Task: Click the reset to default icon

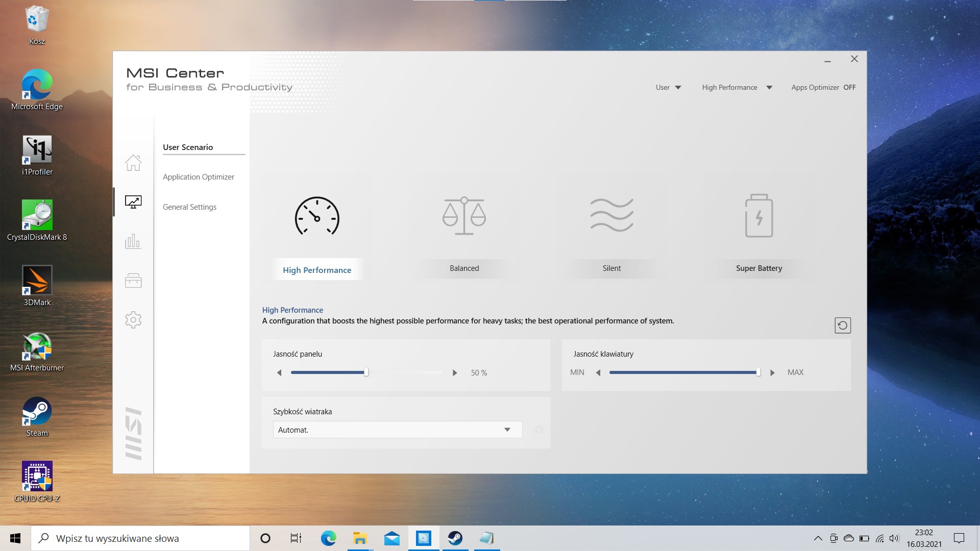Action: click(843, 325)
